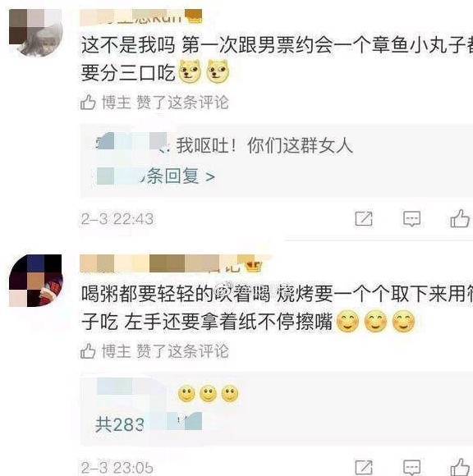Click the member badge beside the first username
The height and width of the screenshot is (476, 473).
tap(194, 16)
